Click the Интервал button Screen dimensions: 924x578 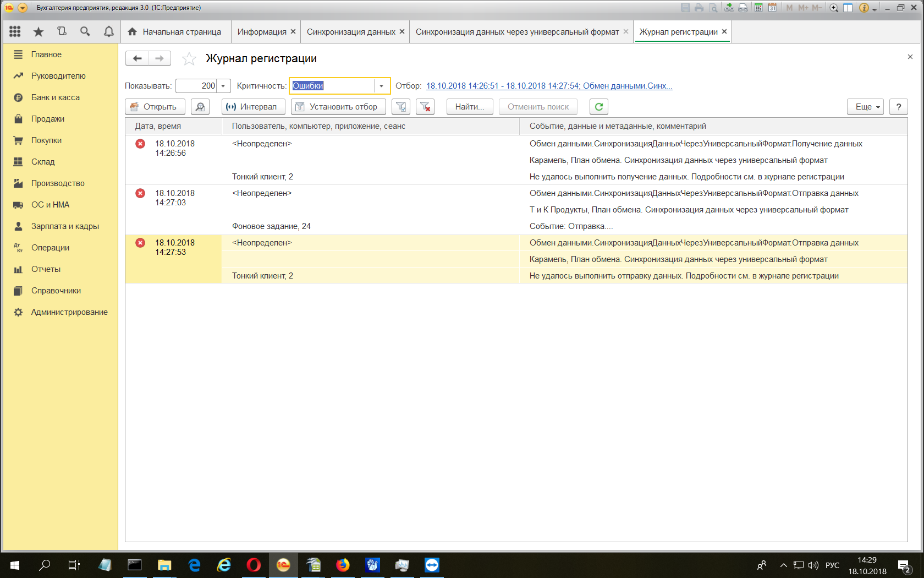pyautogui.click(x=253, y=107)
